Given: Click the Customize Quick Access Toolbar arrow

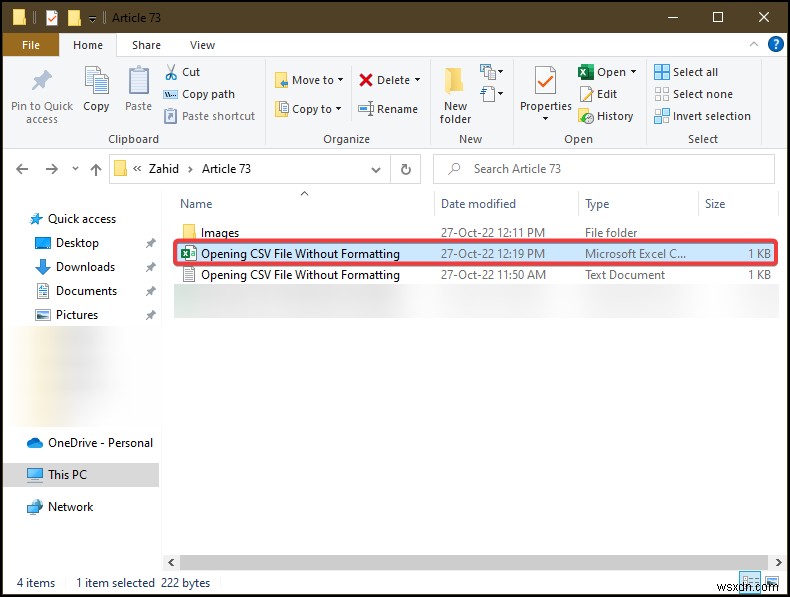Looking at the screenshot, I should pos(92,19).
